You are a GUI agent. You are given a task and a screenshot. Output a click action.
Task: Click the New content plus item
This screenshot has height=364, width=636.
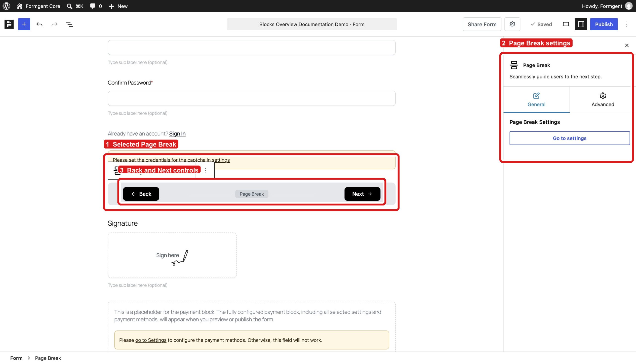point(118,6)
